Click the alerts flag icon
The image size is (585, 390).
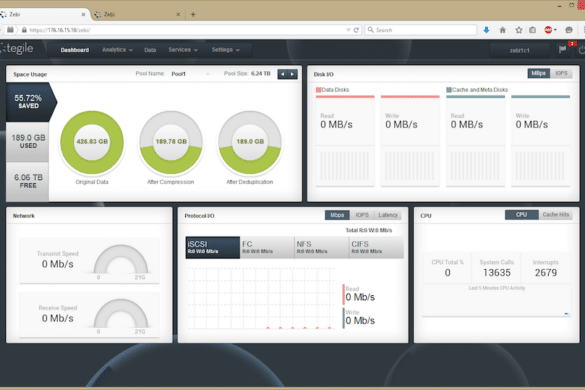pyautogui.click(x=562, y=50)
